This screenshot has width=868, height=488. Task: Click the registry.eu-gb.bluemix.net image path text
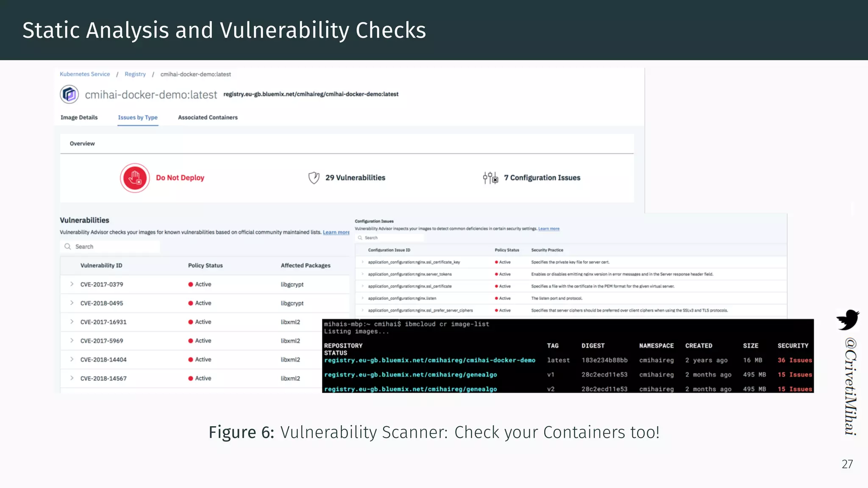tap(311, 94)
